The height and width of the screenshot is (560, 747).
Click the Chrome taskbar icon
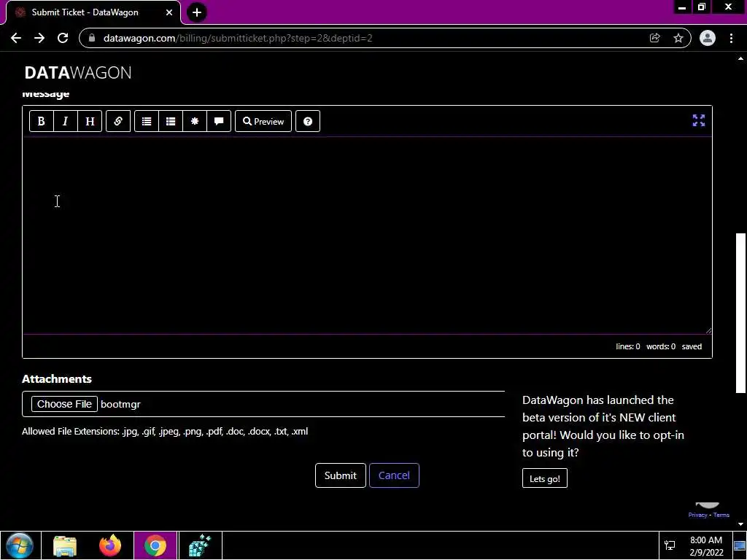(155, 545)
